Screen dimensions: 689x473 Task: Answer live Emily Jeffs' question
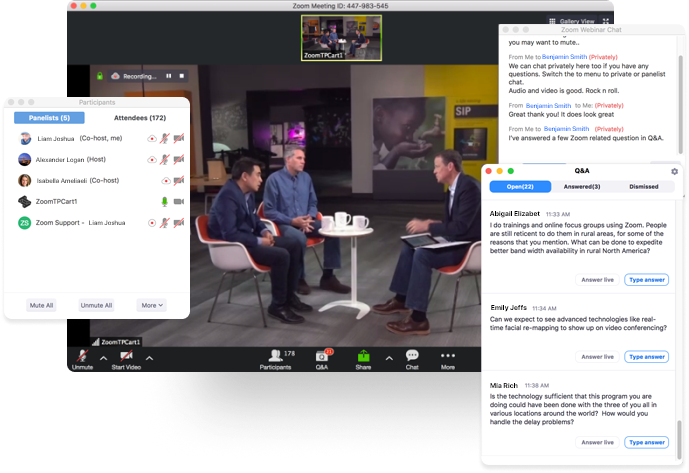[x=597, y=357]
